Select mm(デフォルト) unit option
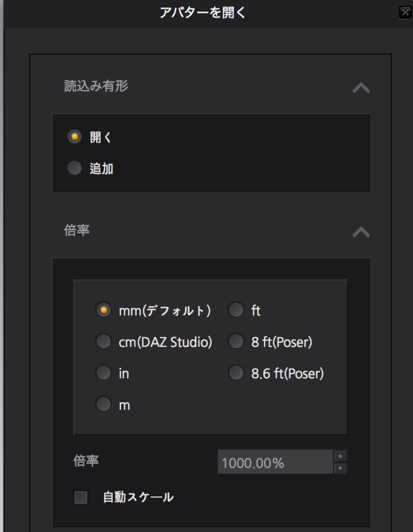Image resolution: width=413 pixels, height=532 pixels. [x=104, y=310]
